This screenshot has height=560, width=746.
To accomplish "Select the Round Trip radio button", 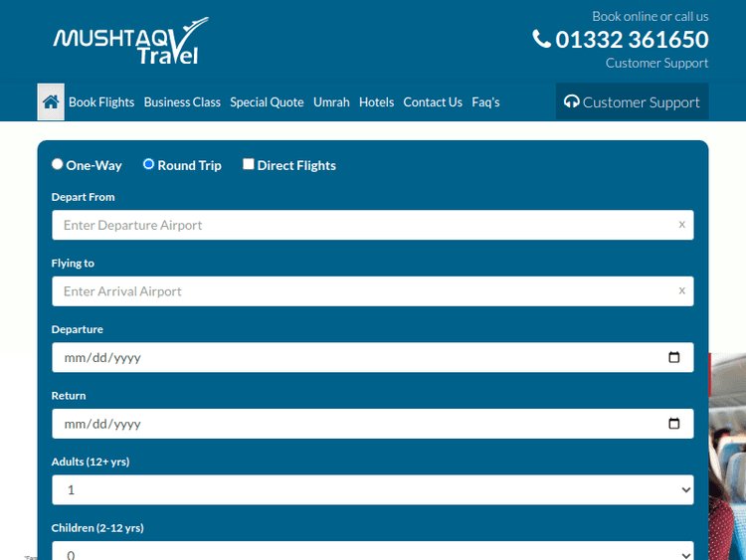I will point(149,164).
